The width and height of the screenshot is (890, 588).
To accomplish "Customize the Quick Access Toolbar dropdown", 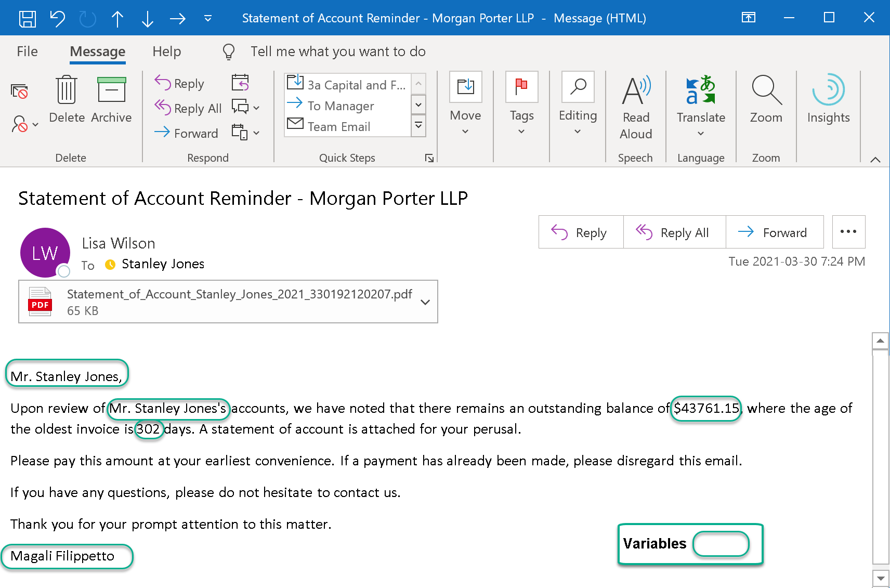I will pyautogui.click(x=208, y=19).
